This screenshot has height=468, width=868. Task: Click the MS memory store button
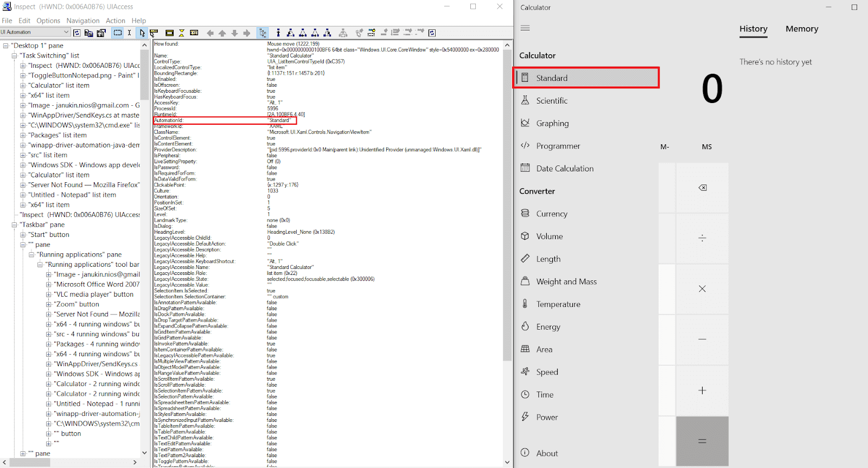[x=707, y=147]
